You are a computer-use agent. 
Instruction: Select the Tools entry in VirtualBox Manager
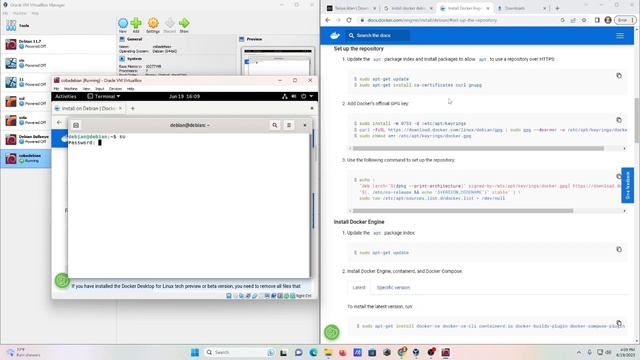click(58, 26)
